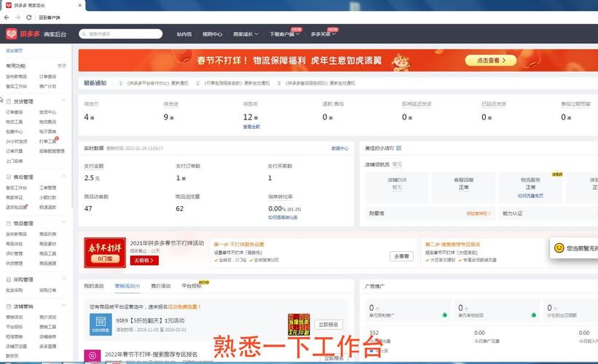
Task: Open 商品列表 in the sidebar
Action: pos(47,234)
